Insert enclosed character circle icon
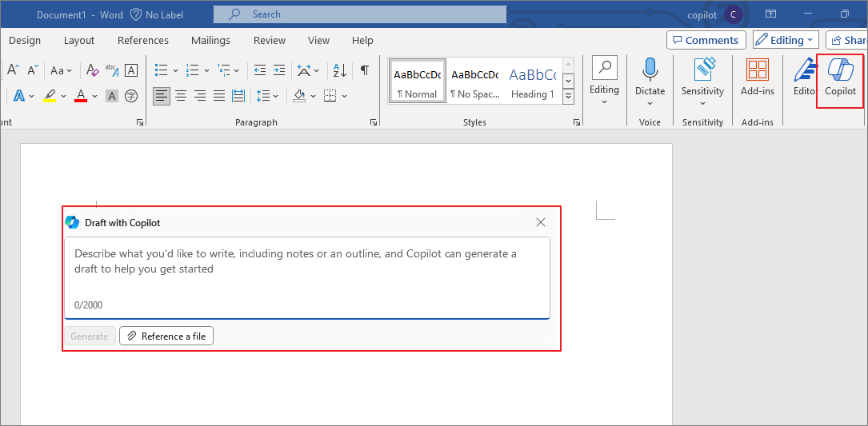Screen dimensions: 868x426 point(131,96)
